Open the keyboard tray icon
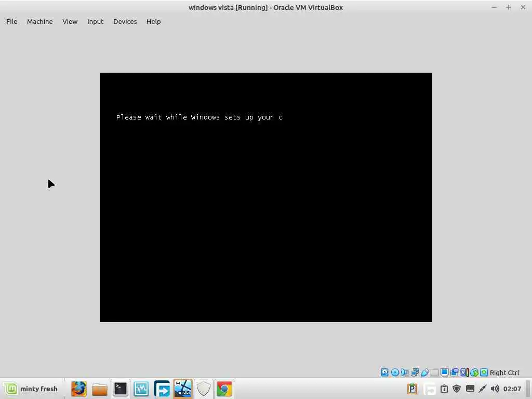The image size is (532, 399). coord(470,389)
